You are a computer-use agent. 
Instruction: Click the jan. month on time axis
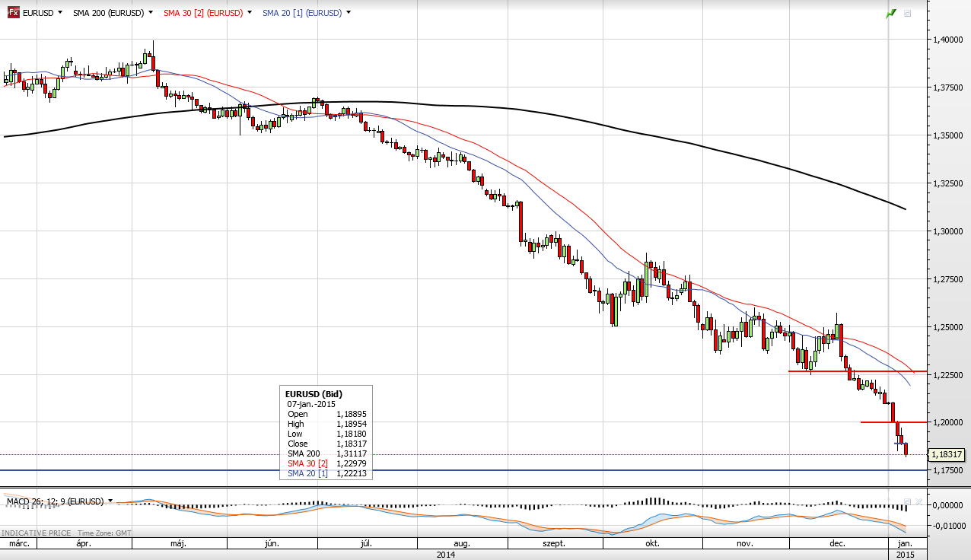tap(904, 544)
